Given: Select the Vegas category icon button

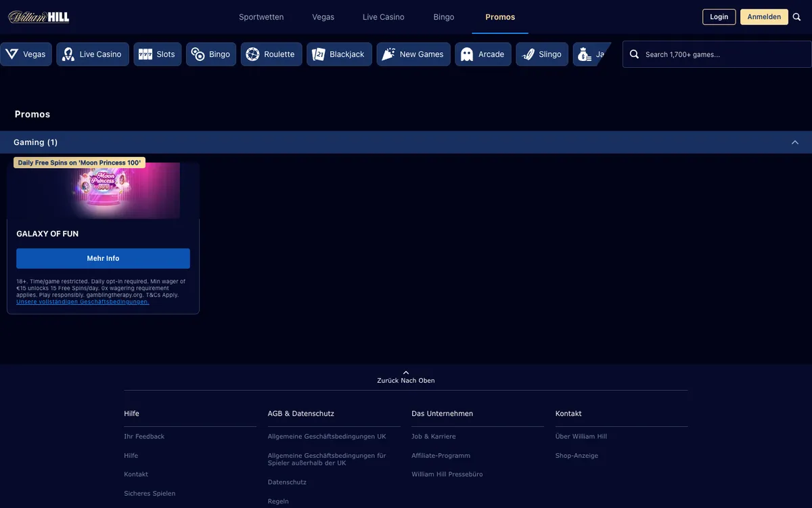Looking at the screenshot, I should click(x=26, y=54).
